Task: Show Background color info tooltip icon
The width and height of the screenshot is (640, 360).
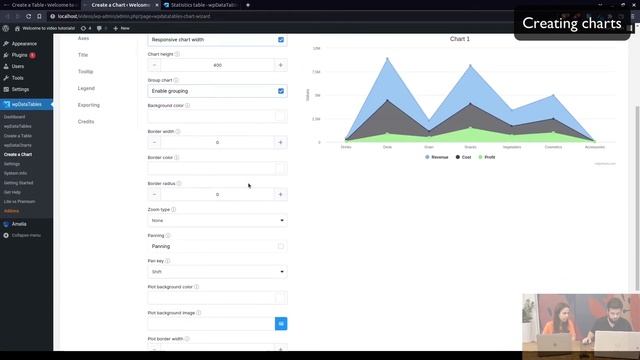Action: click(187, 106)
